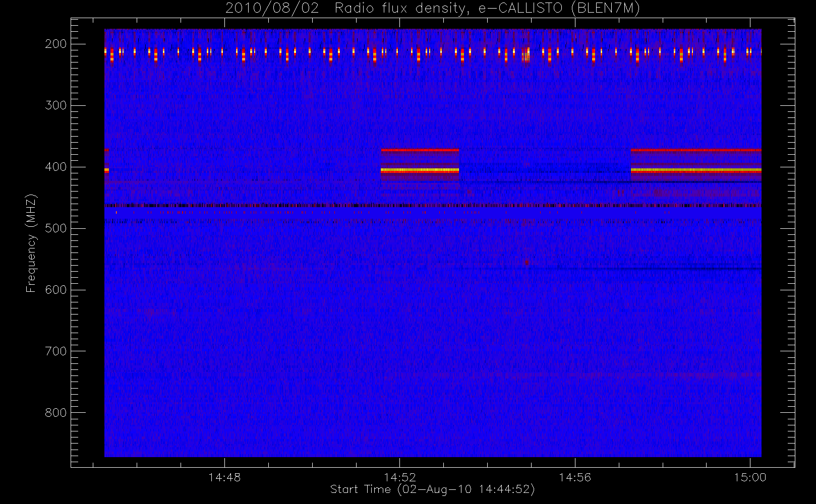Click the 700 frequency tick label
Viewport: 816px width, 504px height.
pos(56,351)
